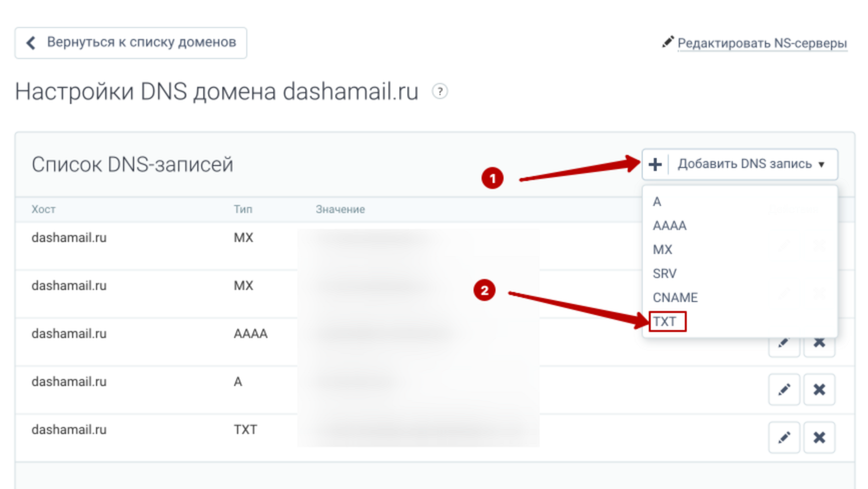This screenshot has width=868, height=489.
Task: Select the highlighted 'TXT' dropdown option
Action: (x=665, y=322)
